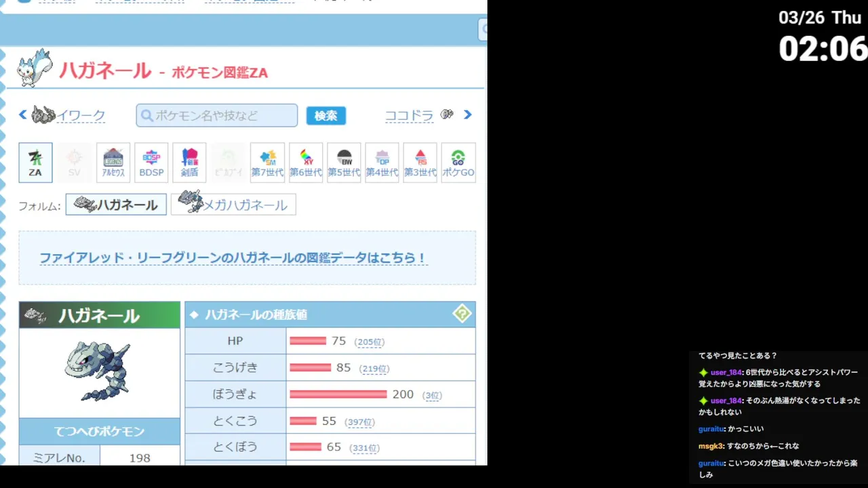This screenshot has width=868, height=488.
Task: Click the Steelix sprite image
Action: (x=98, y=371)
